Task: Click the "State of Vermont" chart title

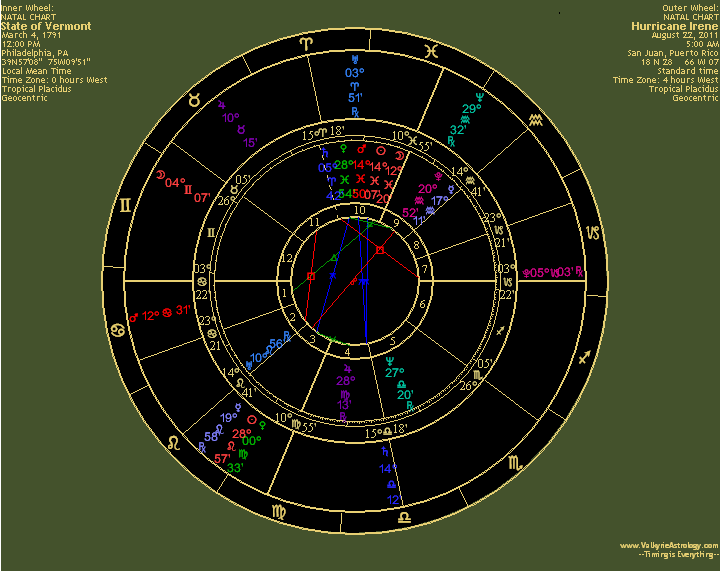Action: (x=47, y=25)
